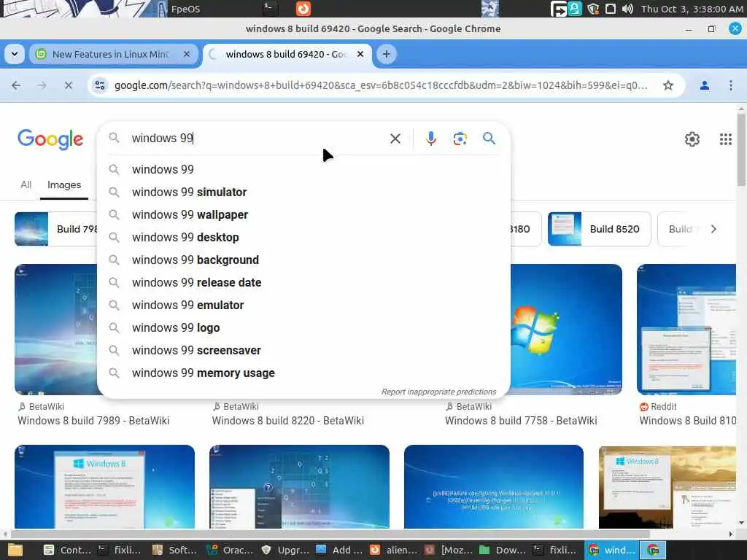The width and height of the screenshot is (747, 560).
Task: Open bottom-row thumbnail with red text dialog
Action: [x=104, y=486]
